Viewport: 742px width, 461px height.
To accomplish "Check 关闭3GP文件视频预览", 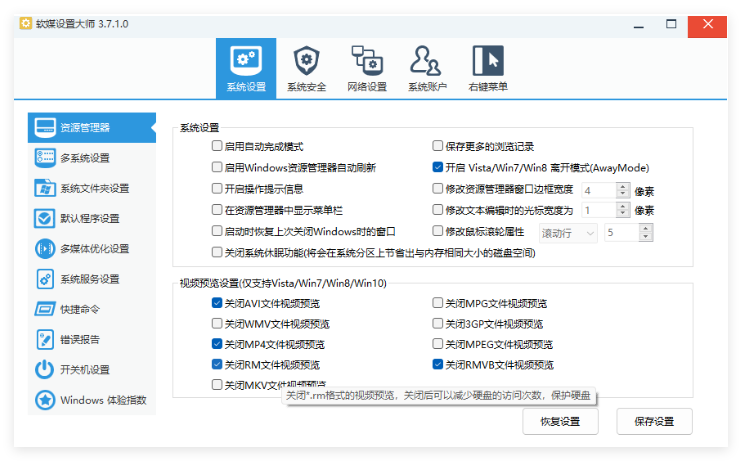I will (438, 323).
